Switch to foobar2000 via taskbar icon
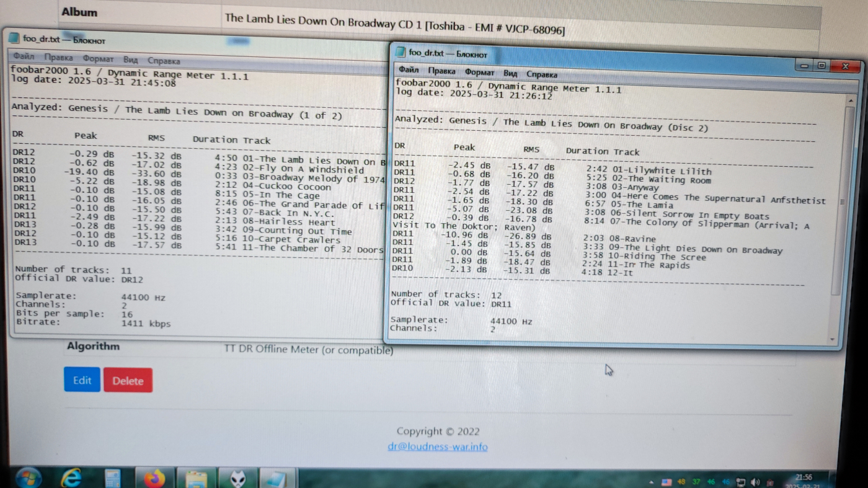Viewport: 868px width, 488px height. coord(239,480)
